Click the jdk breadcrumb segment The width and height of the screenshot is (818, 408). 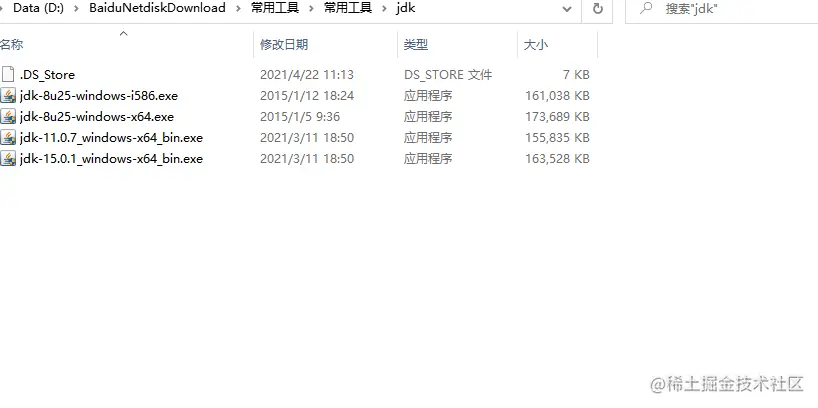pyautogui.click(x=405, y=8)
